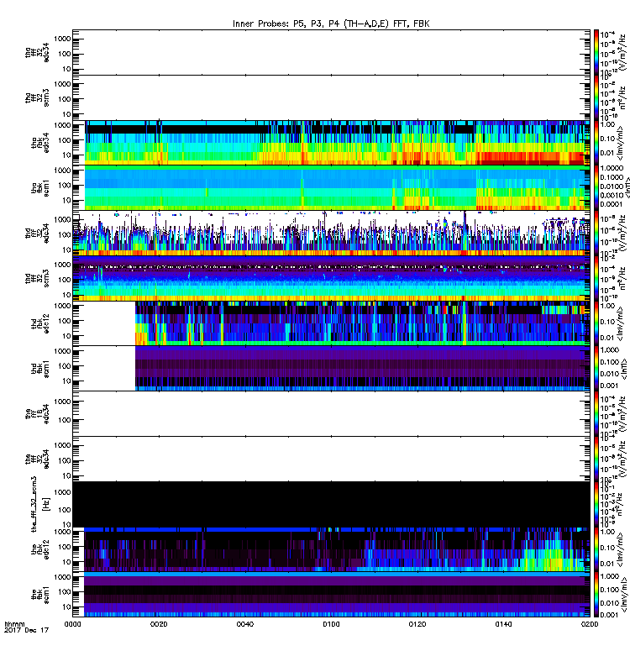The width and height of the screenshot is (630, 672).
Task: Click the 'tha fbk edc34' axis label
Action: (39, 143)
